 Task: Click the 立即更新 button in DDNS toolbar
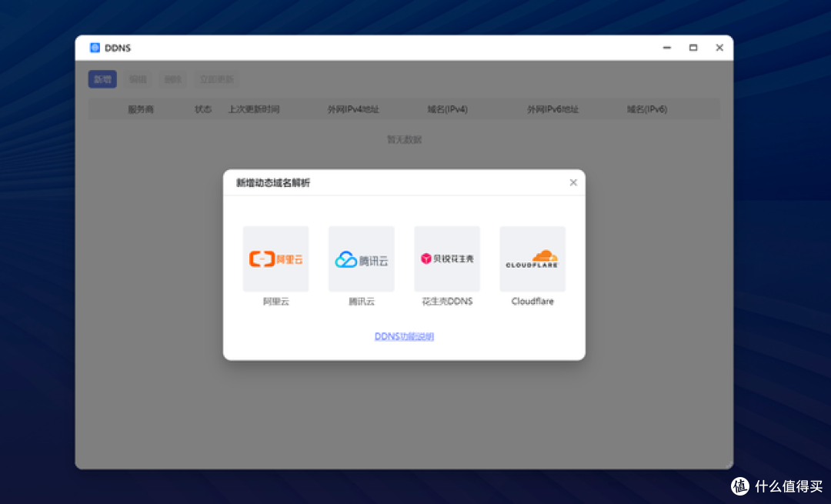[x=216, y=79]
